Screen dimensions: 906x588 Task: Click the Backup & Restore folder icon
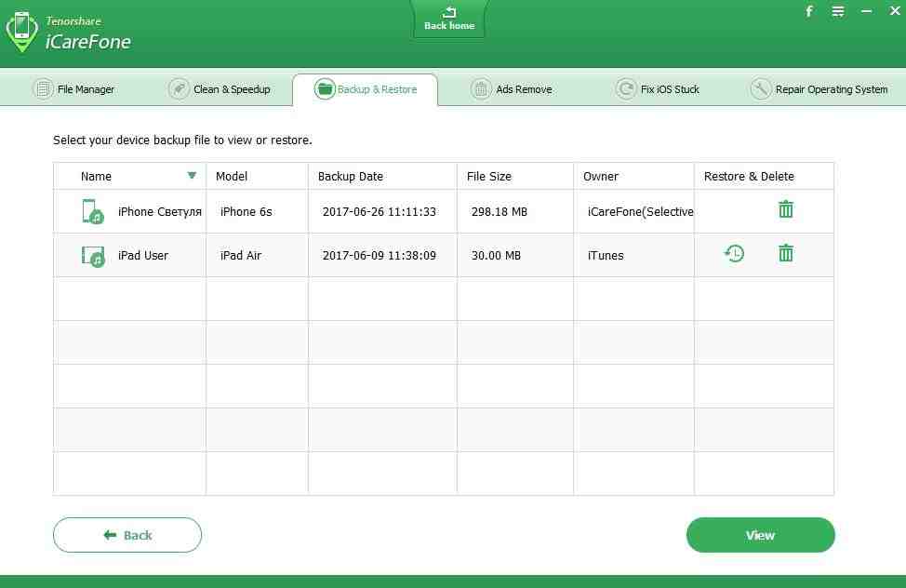(x=325, y=89)
